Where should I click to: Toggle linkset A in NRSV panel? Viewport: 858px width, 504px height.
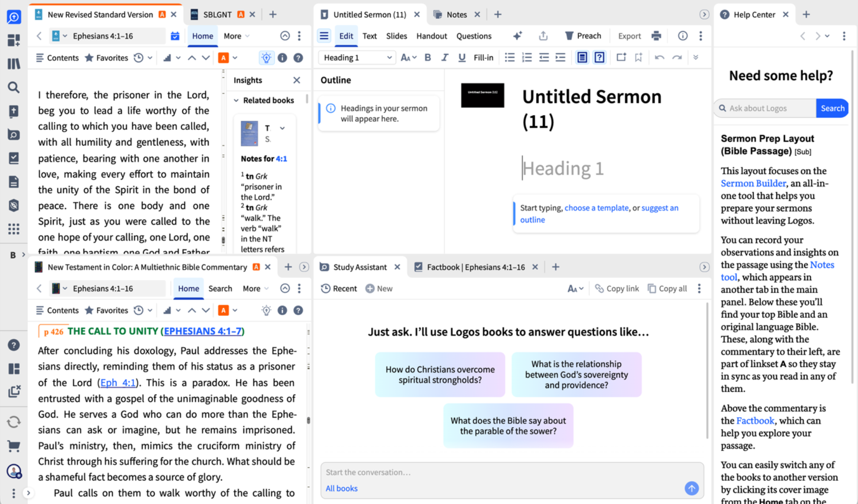pos(223,58)
